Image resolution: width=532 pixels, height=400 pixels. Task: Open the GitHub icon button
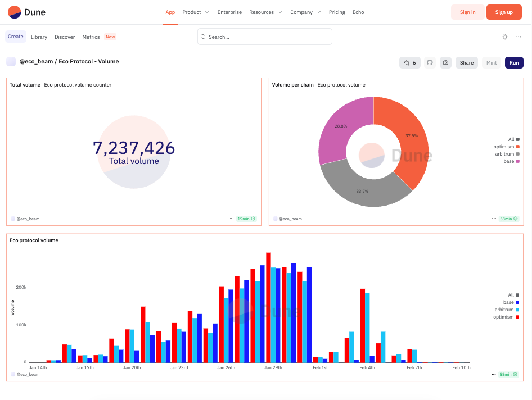[430, 63]
